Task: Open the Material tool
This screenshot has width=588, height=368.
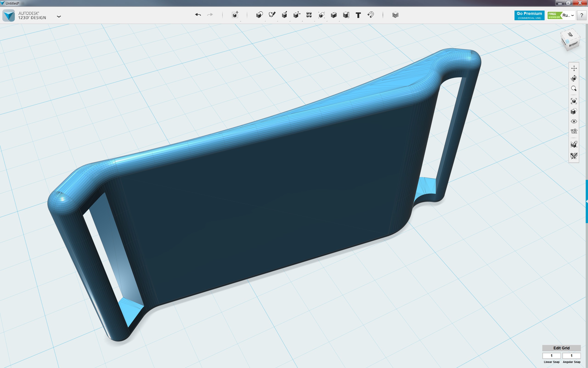Action: coord(395,15)
